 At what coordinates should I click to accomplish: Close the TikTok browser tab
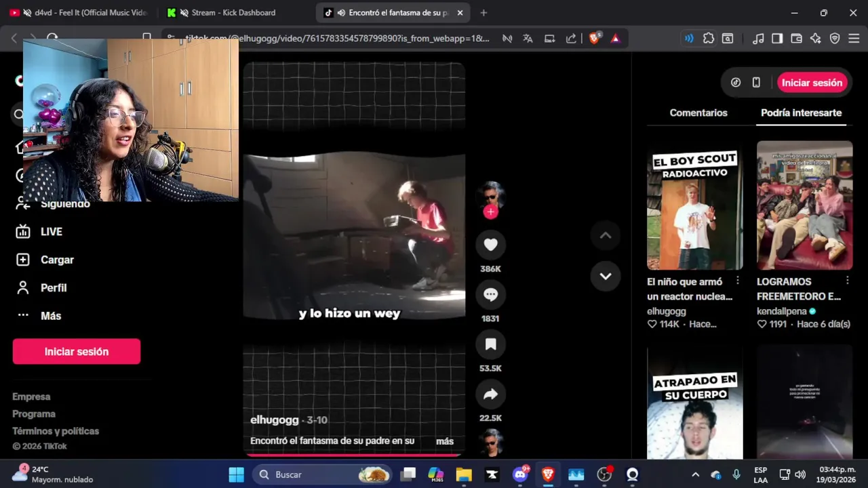pos(460,13)
